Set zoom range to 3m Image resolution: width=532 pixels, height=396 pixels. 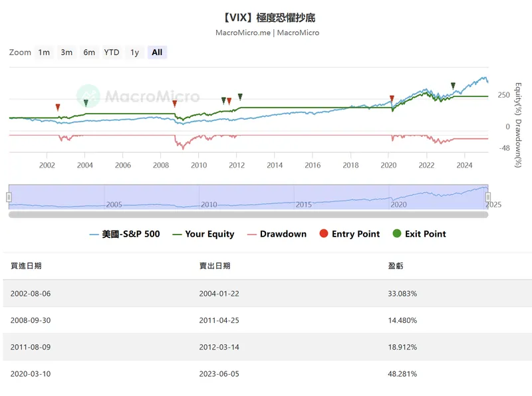66,52
